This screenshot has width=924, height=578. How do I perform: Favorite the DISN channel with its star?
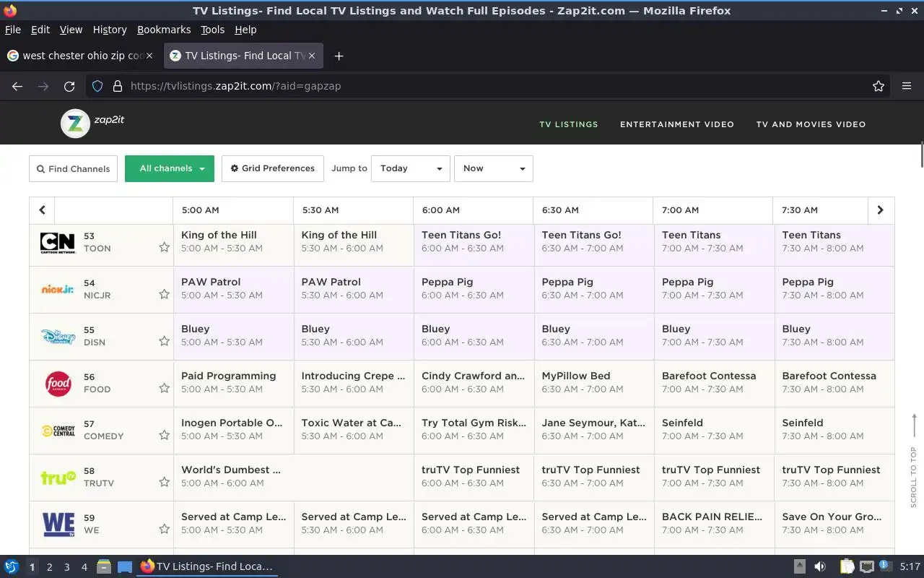point(164,341)
